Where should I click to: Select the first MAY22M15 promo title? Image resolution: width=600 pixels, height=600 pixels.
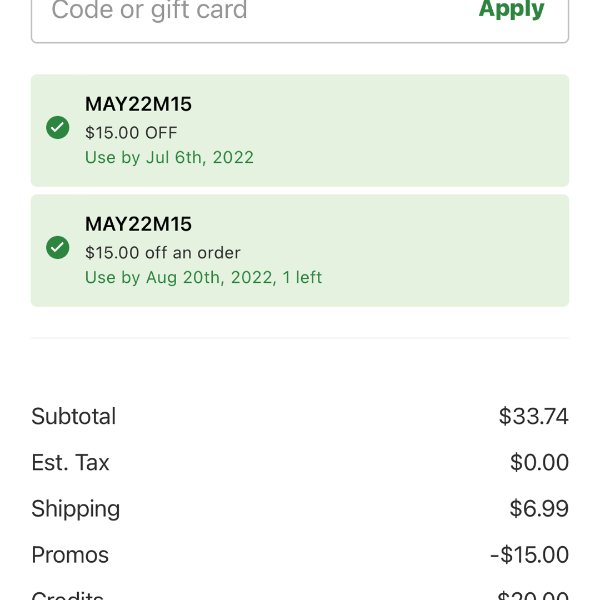click(x=138, y=104)
